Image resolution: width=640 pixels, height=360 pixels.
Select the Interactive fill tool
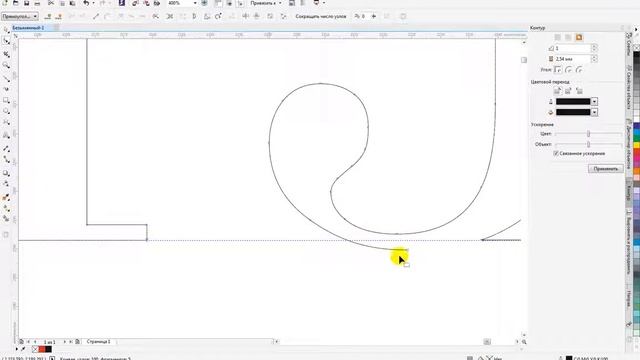pos(6,208)
